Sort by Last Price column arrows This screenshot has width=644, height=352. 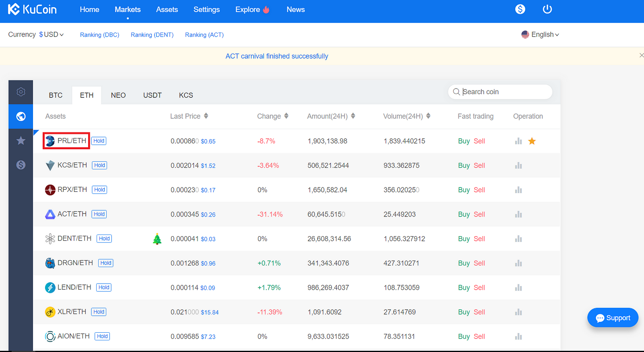pos(206,116)
